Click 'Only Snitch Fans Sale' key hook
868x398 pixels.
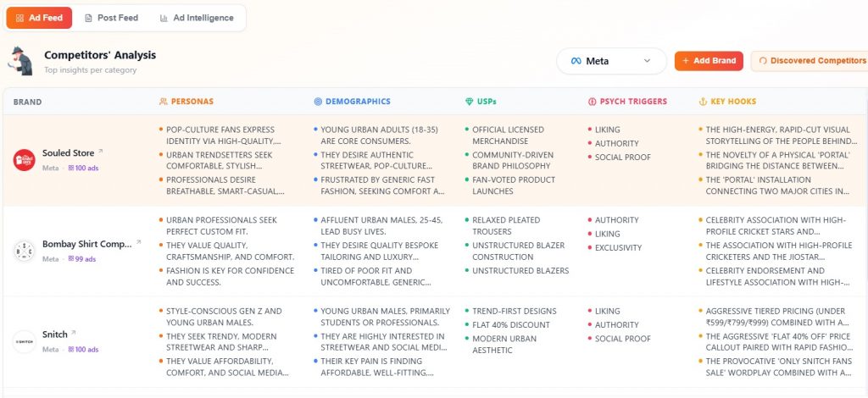click(x=778, y=367)
